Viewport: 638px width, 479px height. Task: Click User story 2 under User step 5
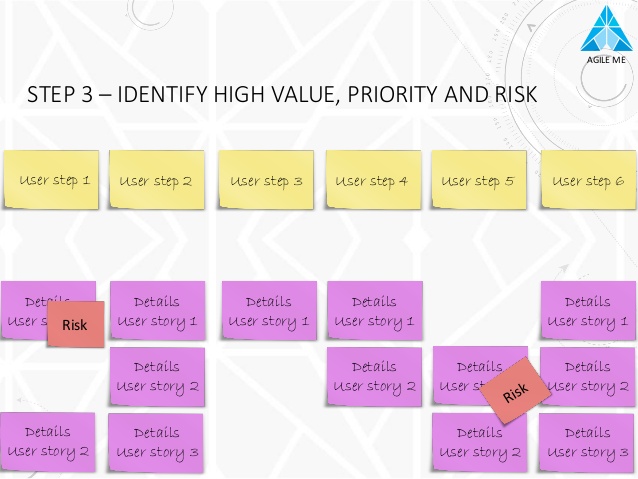click(x=479, y=443)
